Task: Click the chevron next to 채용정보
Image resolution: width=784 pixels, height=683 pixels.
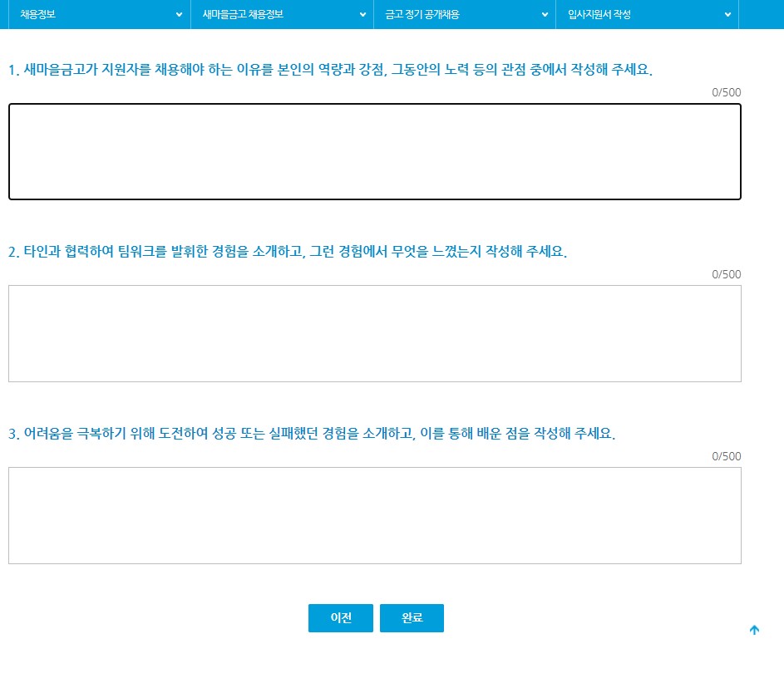Action: tap(179, 15)
